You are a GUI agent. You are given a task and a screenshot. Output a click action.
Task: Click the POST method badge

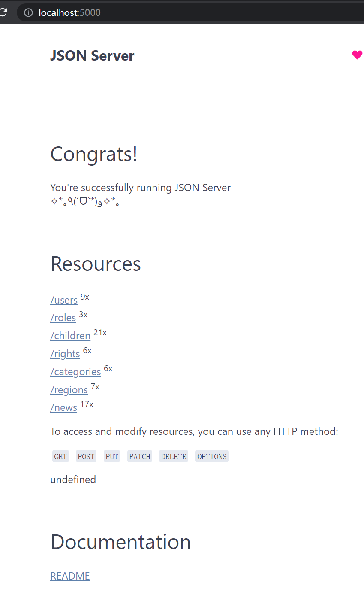click(86, 456)
